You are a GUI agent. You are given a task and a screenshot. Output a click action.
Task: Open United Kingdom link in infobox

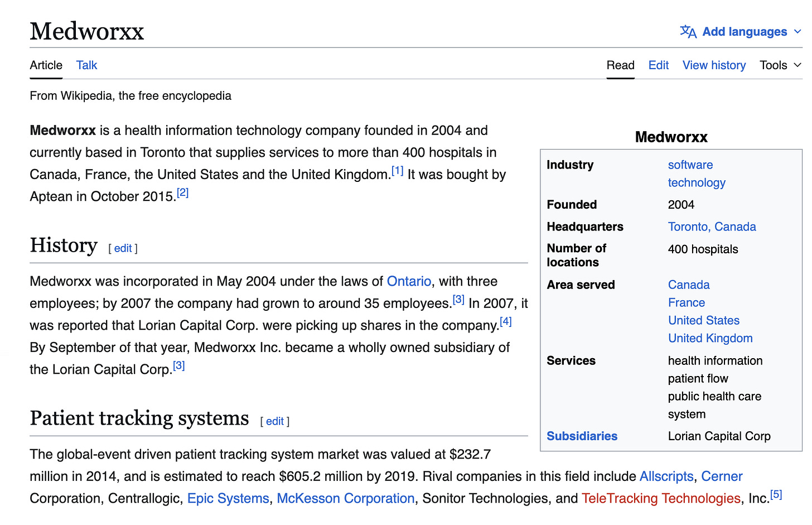(710, 338)
